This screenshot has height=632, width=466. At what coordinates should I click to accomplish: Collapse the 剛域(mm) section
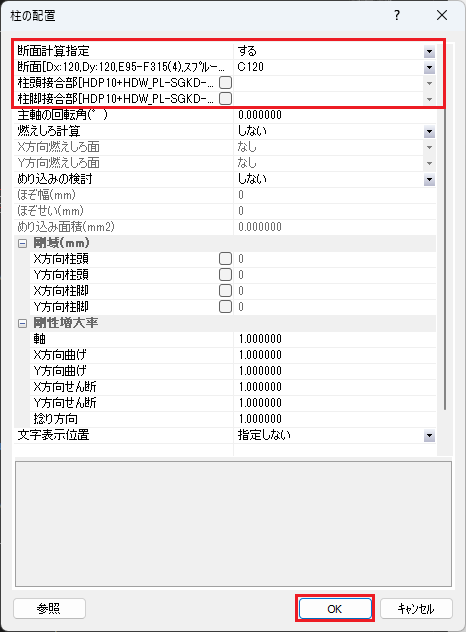[23, 243]
